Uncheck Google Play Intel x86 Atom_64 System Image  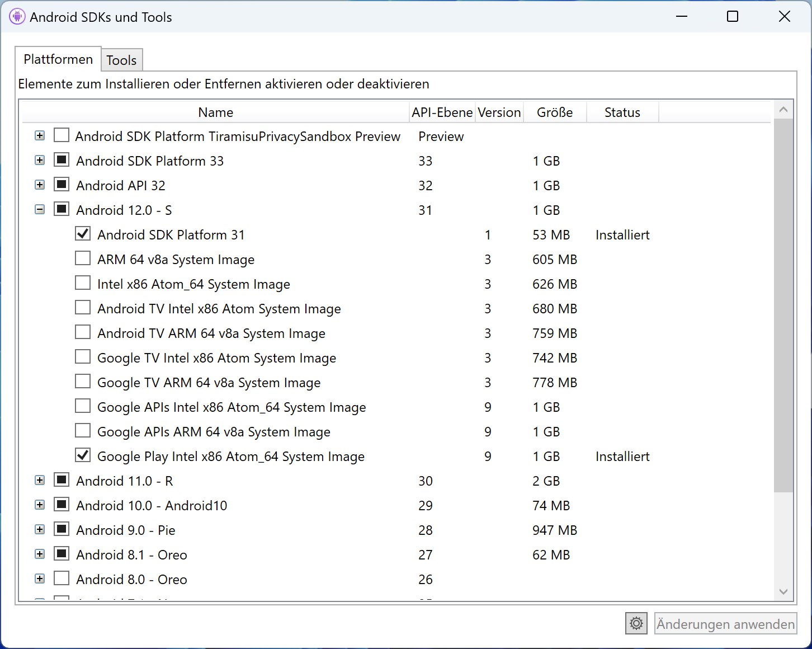(83, 455)
